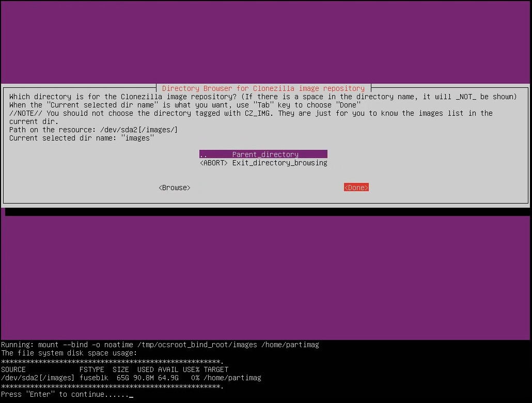Click the 'Press Enter to continue' prompt

(65, 394)
